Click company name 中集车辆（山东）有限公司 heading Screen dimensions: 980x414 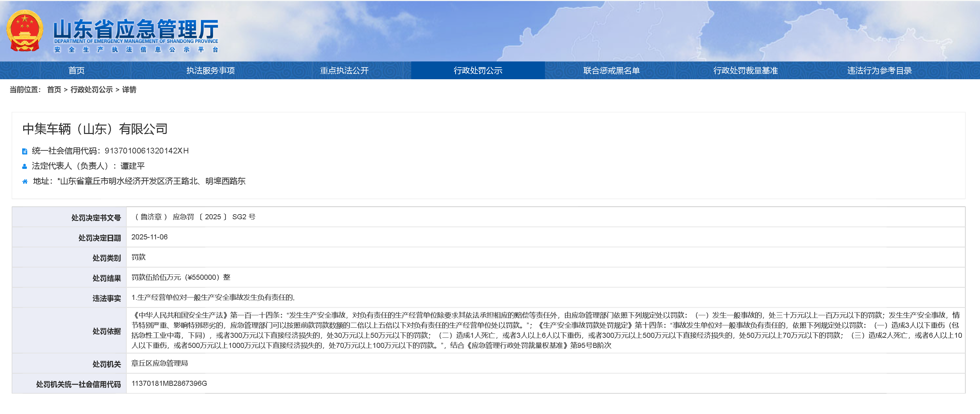click(95, 129)
